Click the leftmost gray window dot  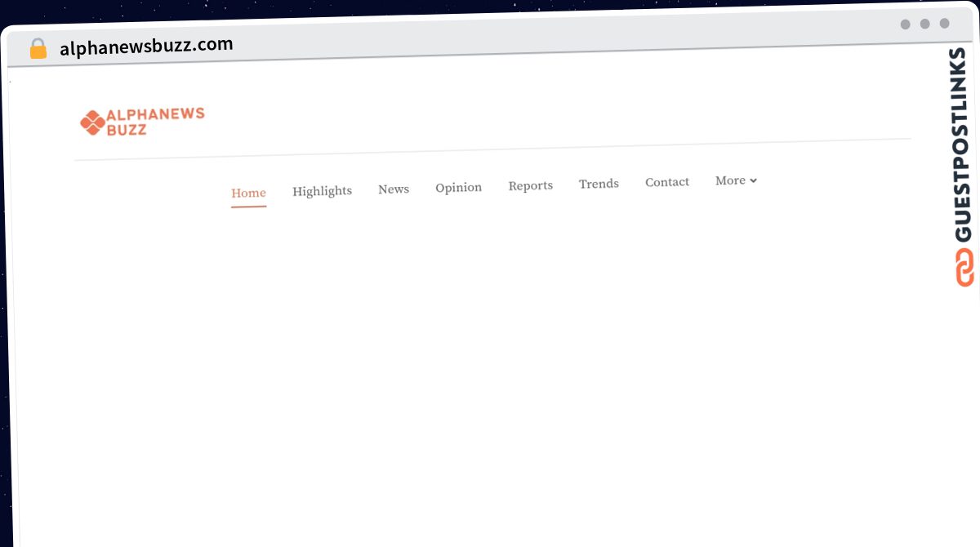coord(905,24)
